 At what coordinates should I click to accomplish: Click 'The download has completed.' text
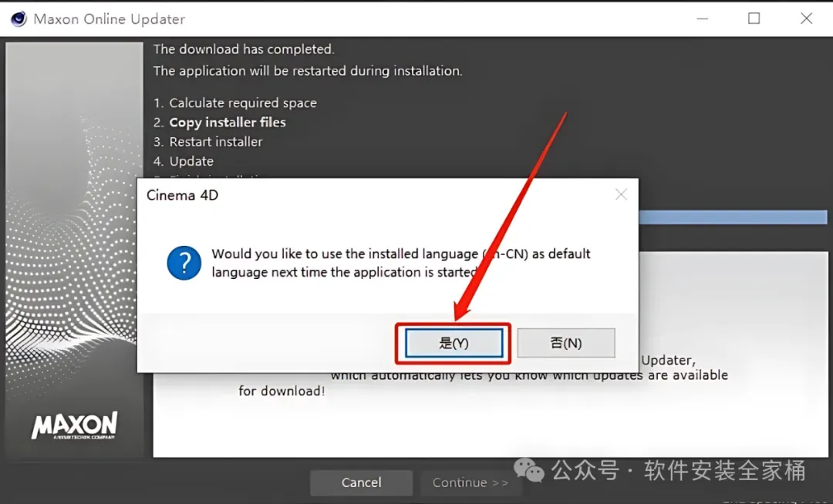(x=244, y=49)
